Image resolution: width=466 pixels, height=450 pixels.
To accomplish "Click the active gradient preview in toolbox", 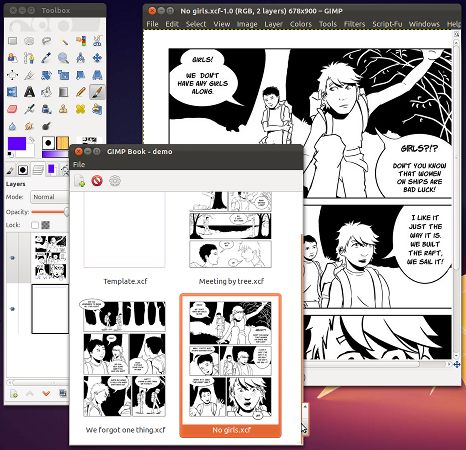I will pos(55,154).
